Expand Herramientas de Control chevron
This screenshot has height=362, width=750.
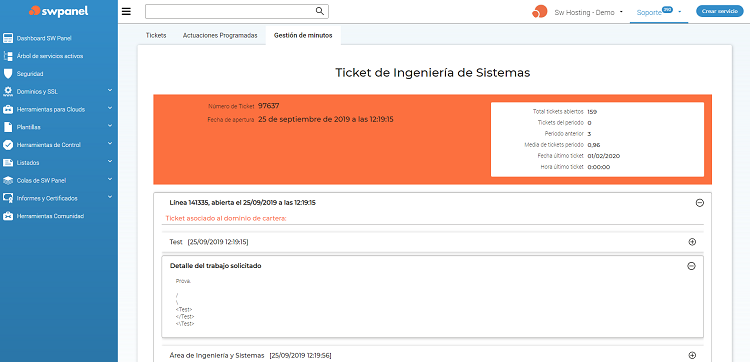point(110,143)
